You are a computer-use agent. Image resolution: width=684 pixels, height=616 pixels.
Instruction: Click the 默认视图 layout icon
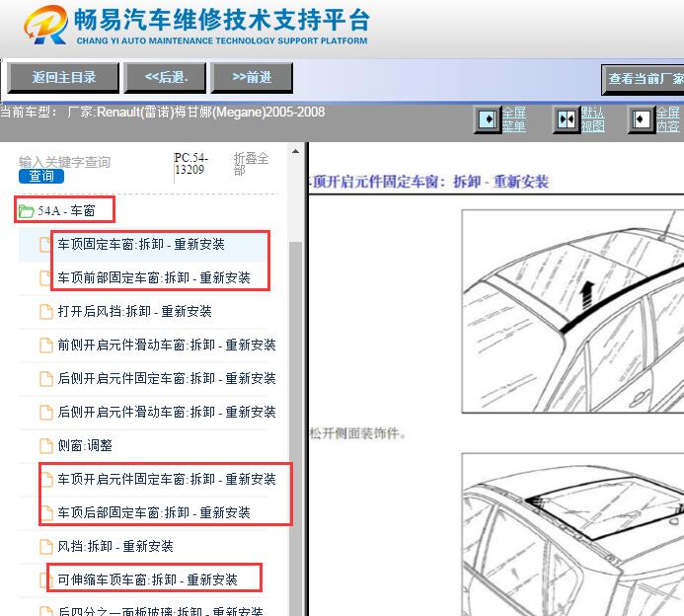coord(566,119)
